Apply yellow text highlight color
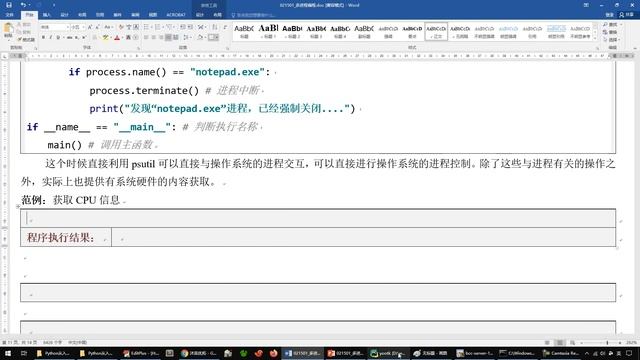The height and width of the screenshot is (360, 640). (105, 38)
